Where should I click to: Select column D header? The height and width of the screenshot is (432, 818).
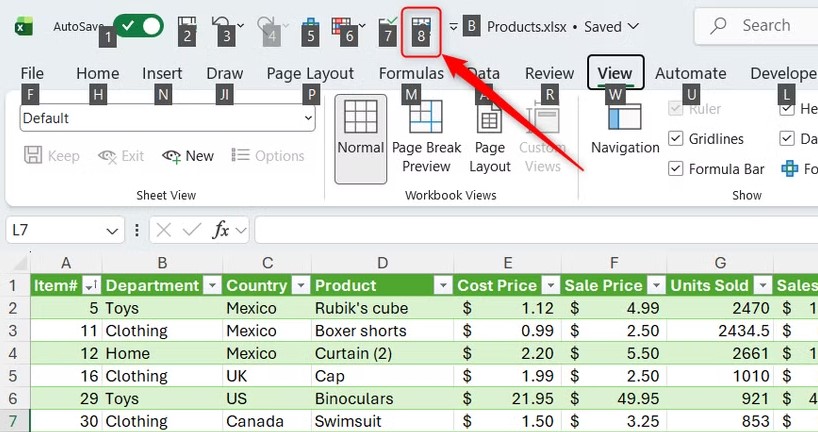click(382, 263)
